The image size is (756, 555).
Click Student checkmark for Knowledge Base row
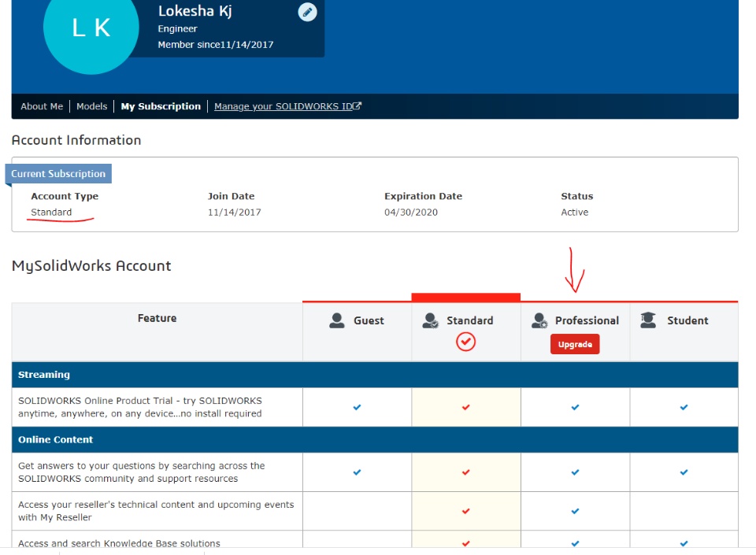click(x=684, y=543)
